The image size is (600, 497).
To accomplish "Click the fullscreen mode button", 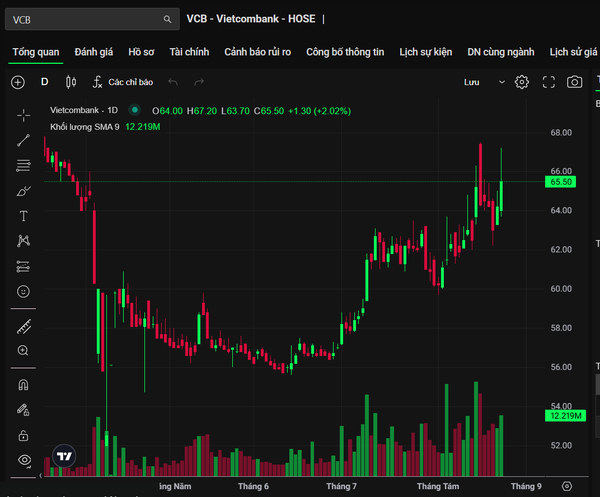I will tap(549, 82).
